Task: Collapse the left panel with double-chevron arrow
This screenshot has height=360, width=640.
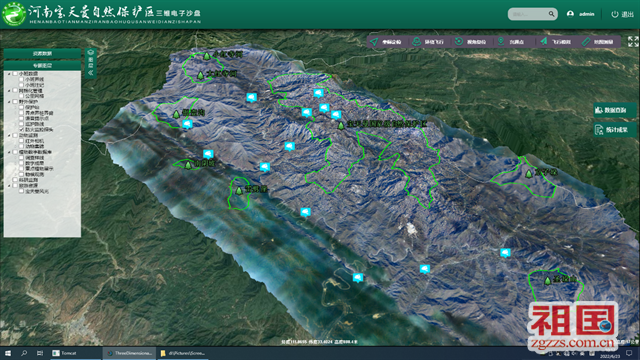Action: 91,73
